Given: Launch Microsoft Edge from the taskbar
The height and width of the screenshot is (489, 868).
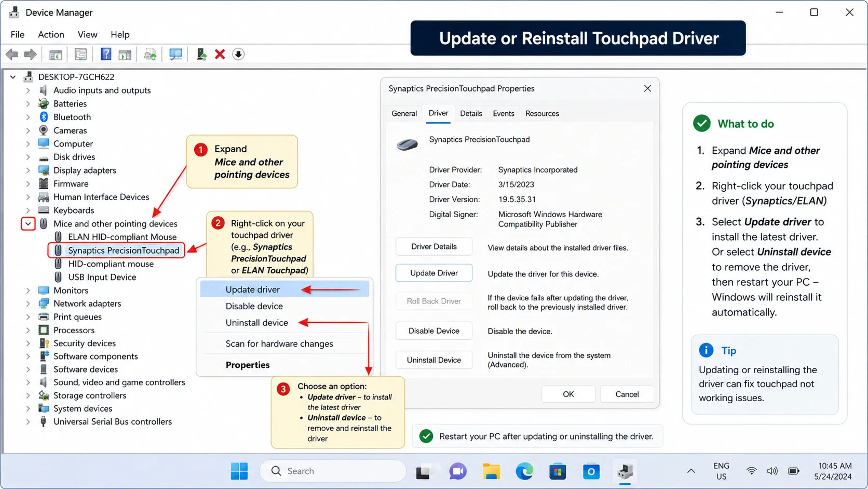Looking at the screenshot, I should (x=524, y=471).
